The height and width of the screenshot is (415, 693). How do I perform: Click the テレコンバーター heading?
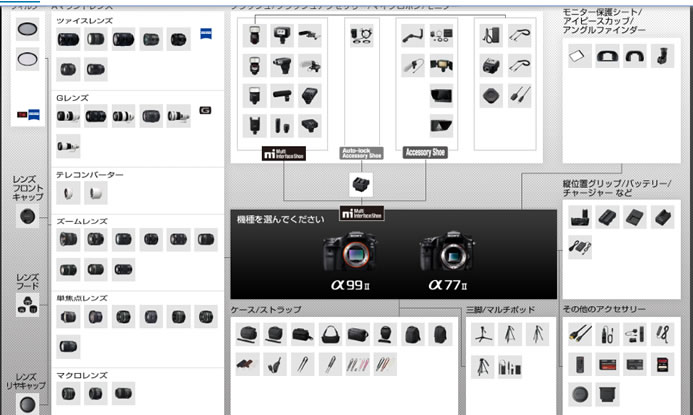[90, 175]
